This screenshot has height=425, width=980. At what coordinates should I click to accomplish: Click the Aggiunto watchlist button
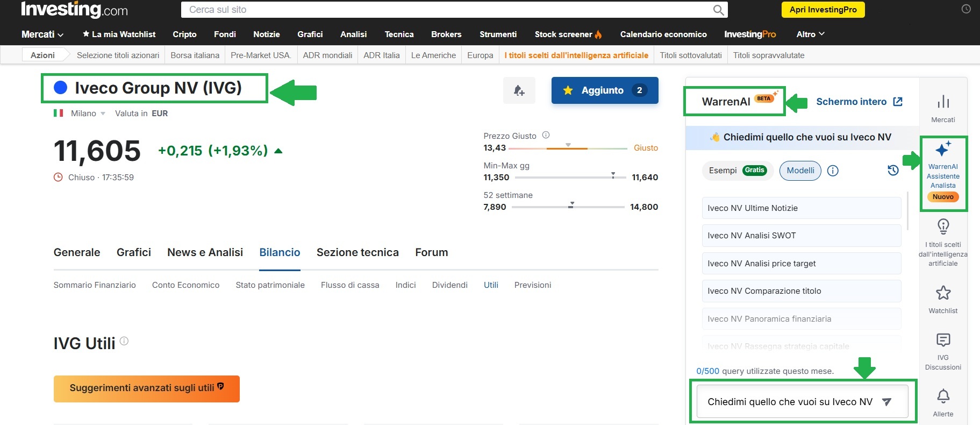tap(605, 90)
